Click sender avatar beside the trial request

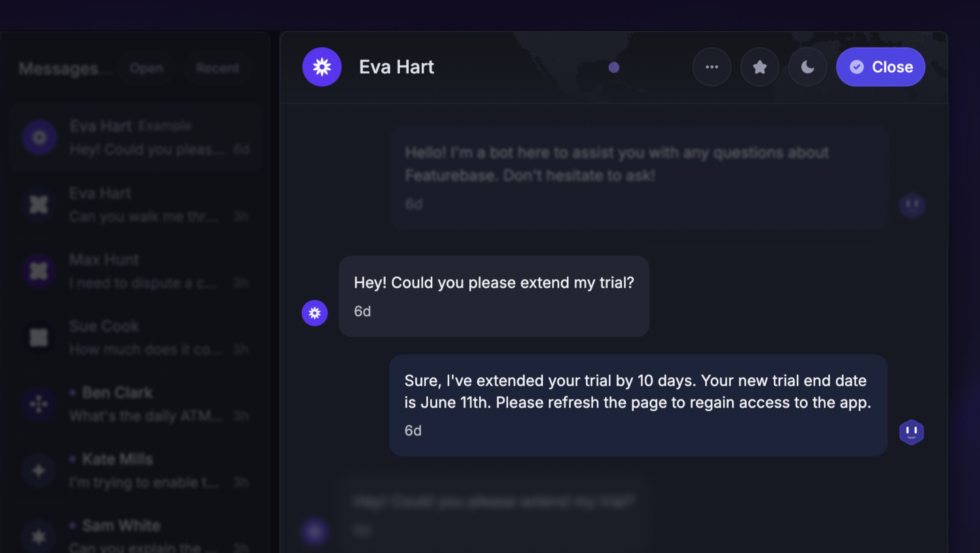(314, 313)
